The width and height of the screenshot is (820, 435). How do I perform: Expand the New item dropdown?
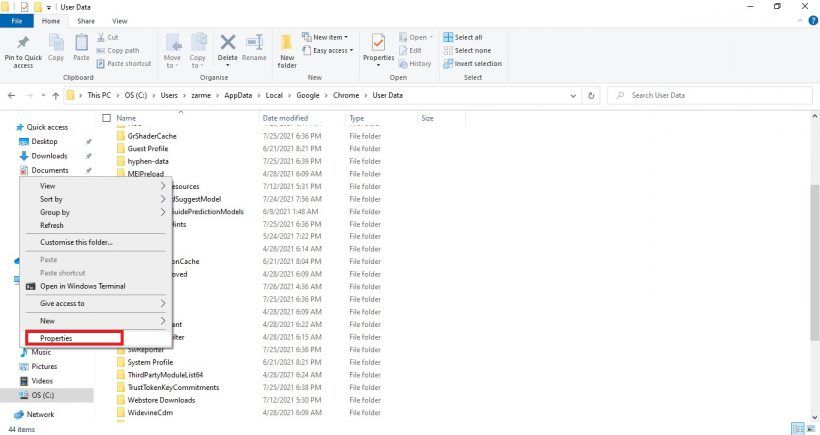point(333,37)
